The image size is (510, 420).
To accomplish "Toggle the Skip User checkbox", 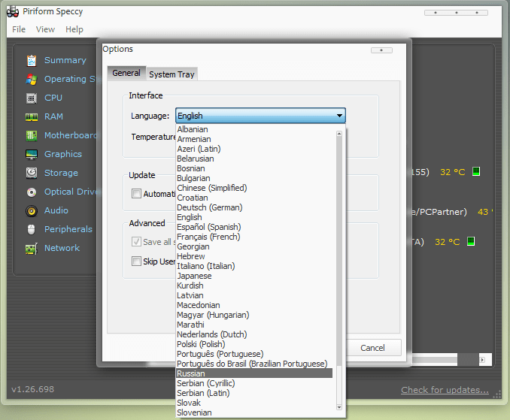I will pyautogui.click(x=136, y=261).
